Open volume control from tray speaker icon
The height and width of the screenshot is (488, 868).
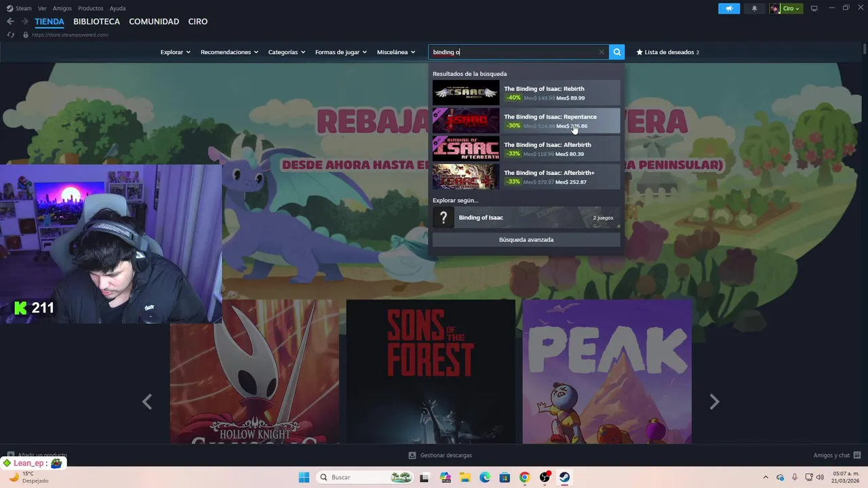pyautogui.click(x=820, y=477)
